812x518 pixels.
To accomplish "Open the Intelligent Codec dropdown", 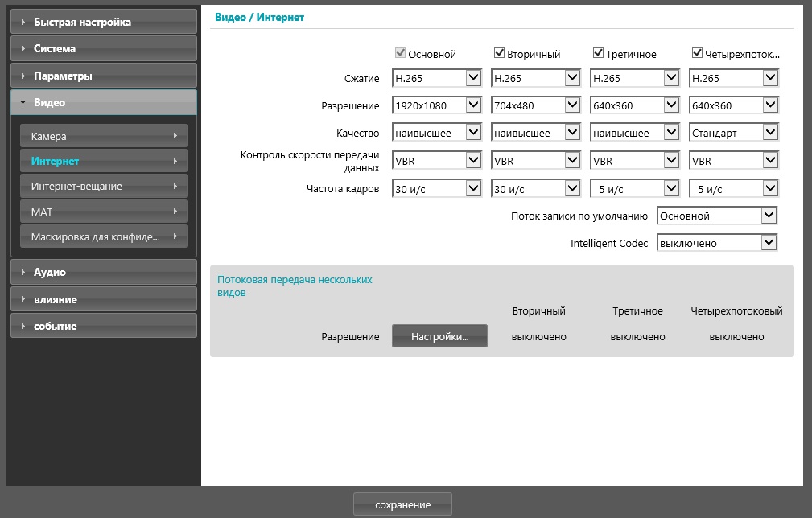I will click(x=717, y=243).
